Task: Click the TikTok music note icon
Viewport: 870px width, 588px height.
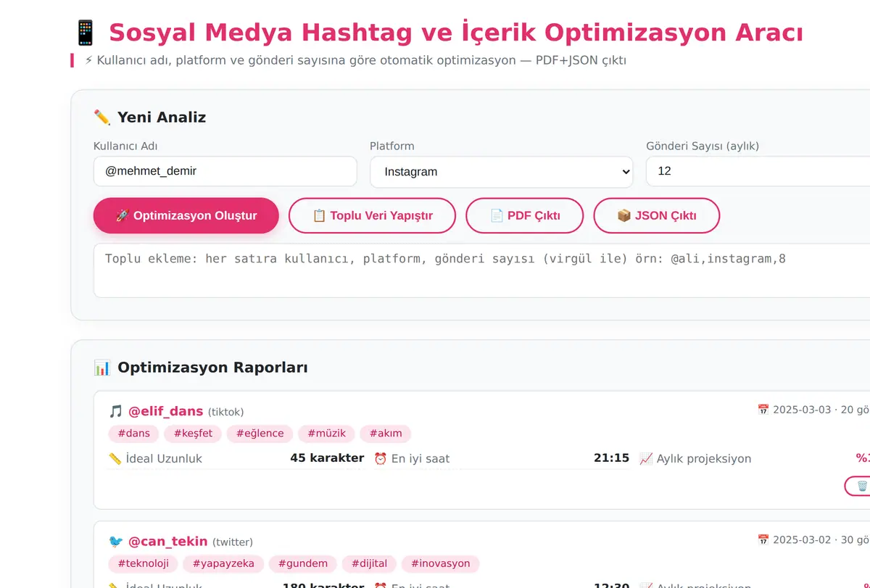Action: point(116,411)
